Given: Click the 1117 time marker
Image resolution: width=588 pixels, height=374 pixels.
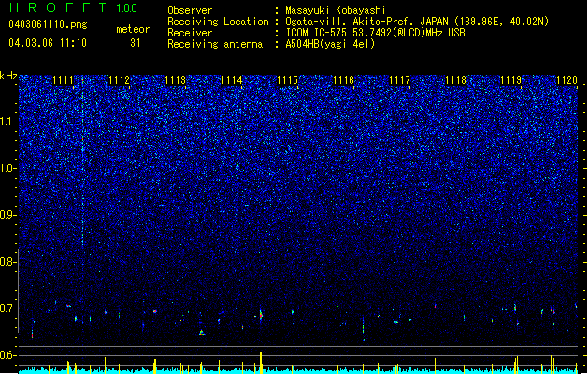Looking at the screenshot, I should (400, 80).
